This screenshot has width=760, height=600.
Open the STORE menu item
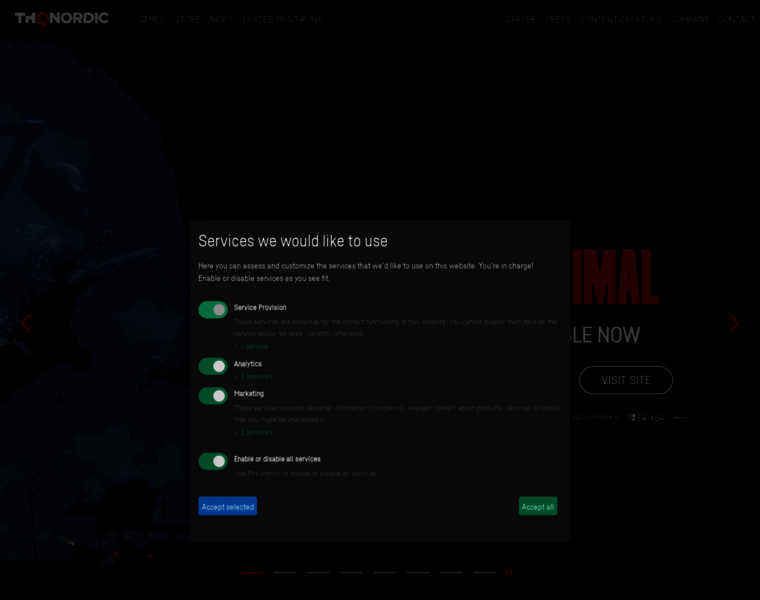188,19
